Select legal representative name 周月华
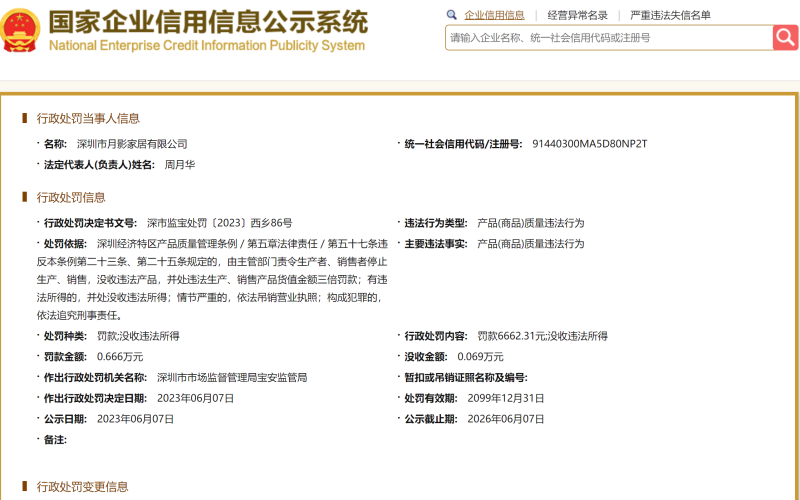800x500 pixels. click(180, 165)
